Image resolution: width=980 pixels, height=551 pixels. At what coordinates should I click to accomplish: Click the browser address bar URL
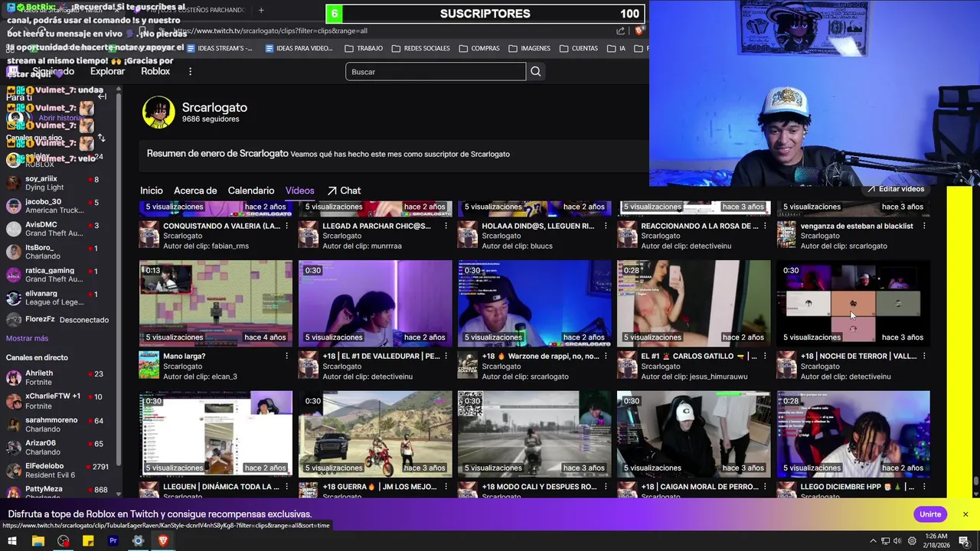pyautogui.click(x=271, y=31)
